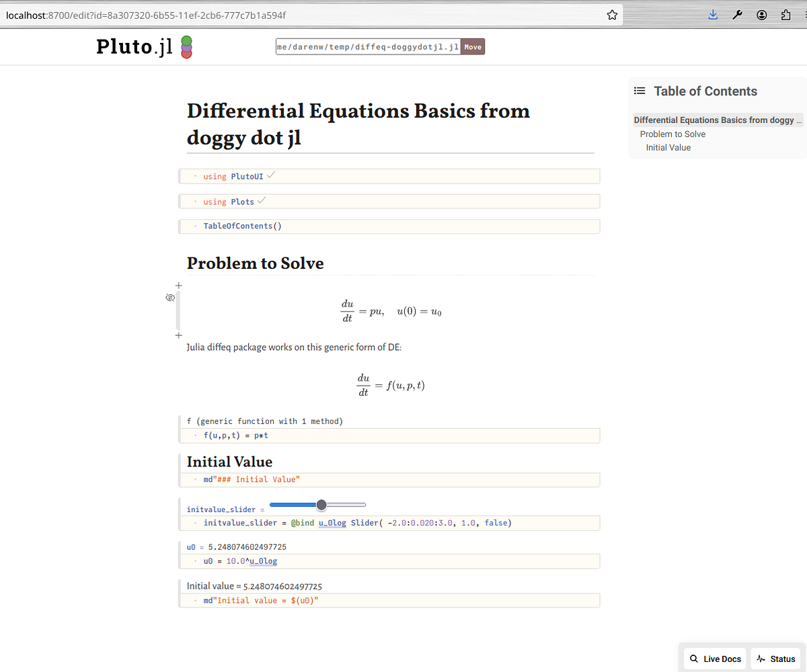The height and width of the screenshot is (672, 807).
Task: Open the Pluto.jl logo link
Action: point(134,46)
